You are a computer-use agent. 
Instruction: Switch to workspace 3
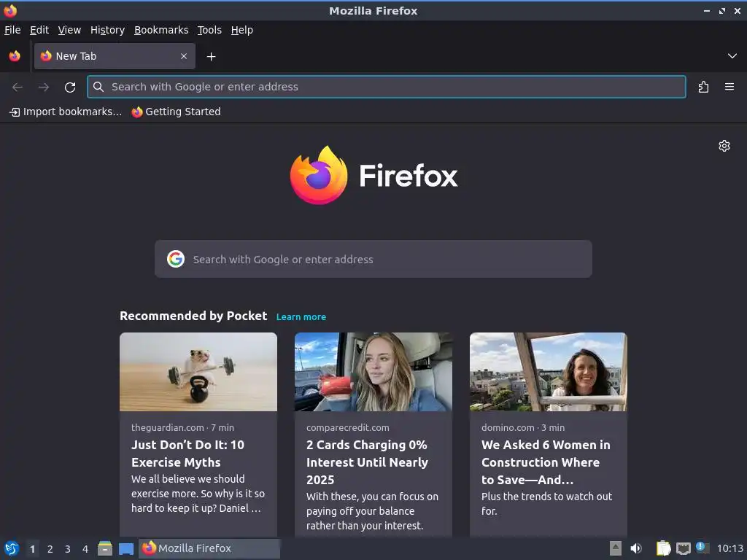(68, 549)
